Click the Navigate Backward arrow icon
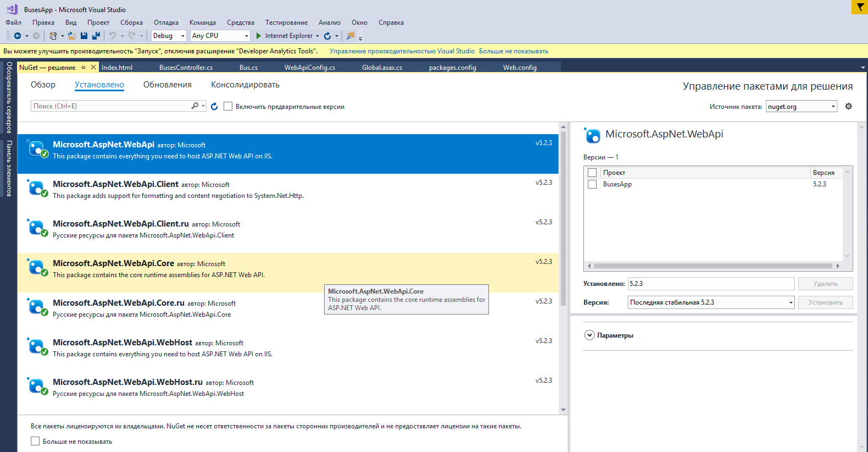The width and height of the screenshot is (868, 452). point(18,36)
